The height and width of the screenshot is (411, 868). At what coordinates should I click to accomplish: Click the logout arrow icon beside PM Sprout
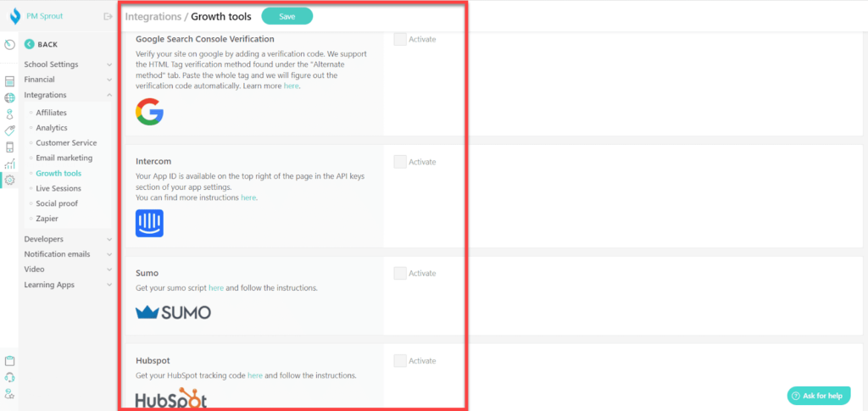(108, 17)
